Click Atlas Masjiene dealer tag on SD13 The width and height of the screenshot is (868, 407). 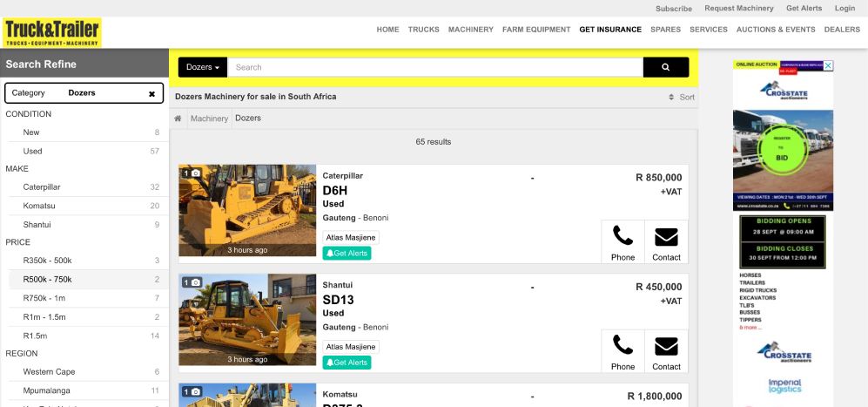click(x=351, y=347)
